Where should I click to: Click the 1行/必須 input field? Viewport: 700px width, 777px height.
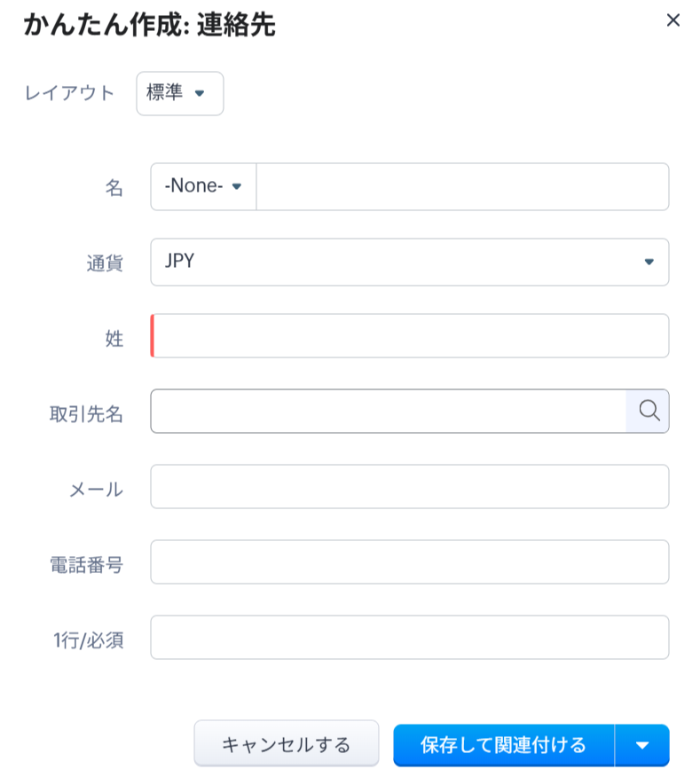pyautogui.click(x=409, y=638)
